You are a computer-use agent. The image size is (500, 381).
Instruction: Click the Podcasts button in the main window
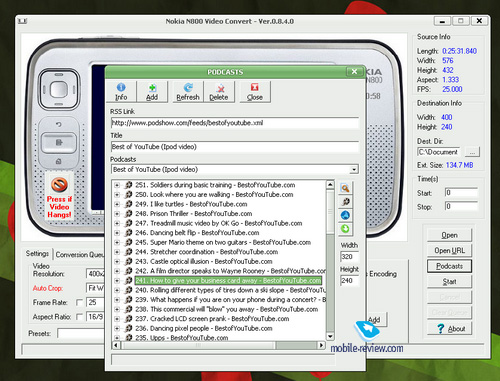[449, 266]
